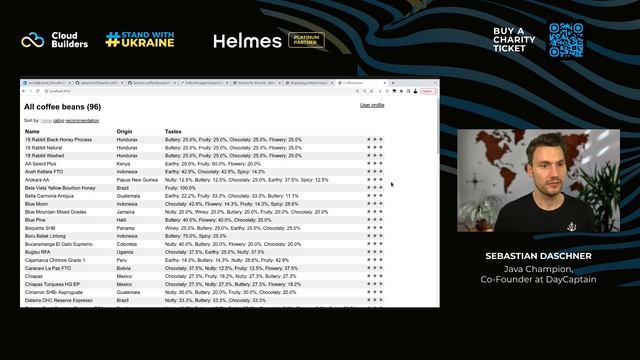Rate Blue Mountain Mixed Grades one star
Viewport: 640px width, 360px height.
click(369, 212)
